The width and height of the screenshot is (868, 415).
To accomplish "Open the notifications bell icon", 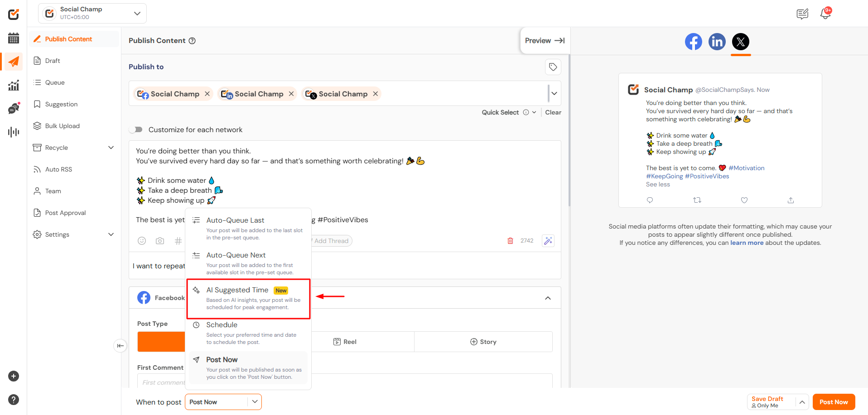I will pyautogui.click(x=825, y=14).
